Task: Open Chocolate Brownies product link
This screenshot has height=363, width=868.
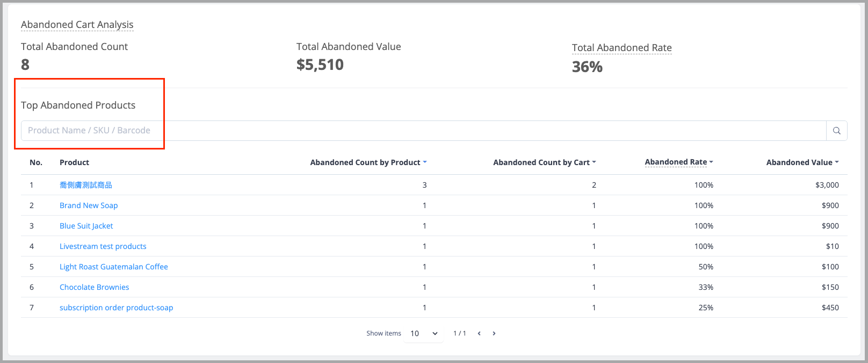Action: [95, 287]
